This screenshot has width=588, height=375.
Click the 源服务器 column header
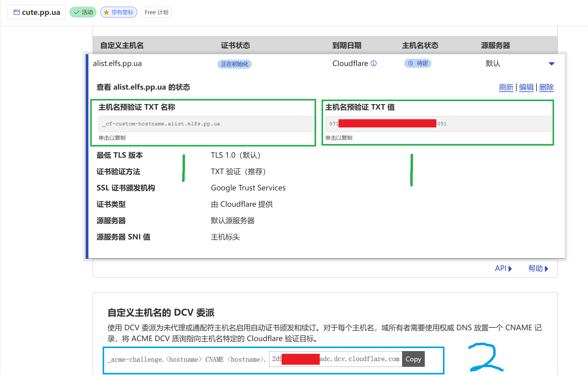click(x=495, y=45)
